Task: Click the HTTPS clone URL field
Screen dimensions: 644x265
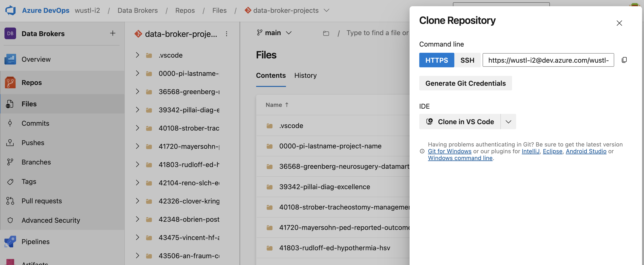Action: [x=548, y=60]
